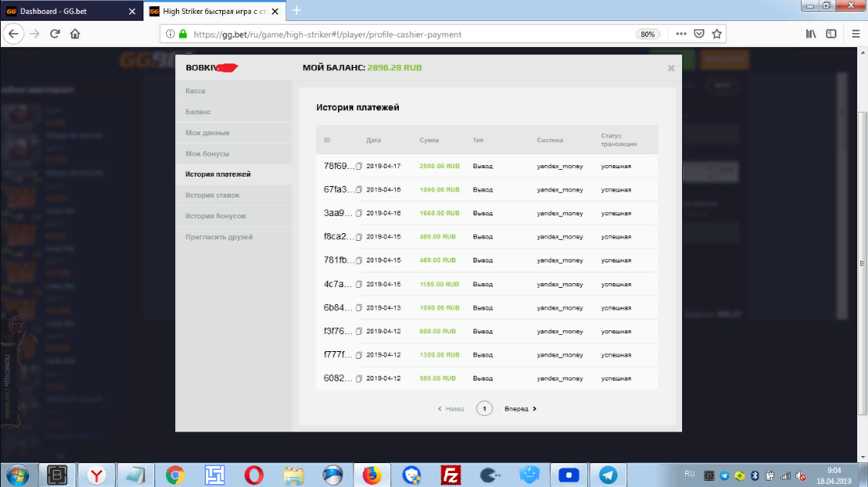
Task: Close the payment history modal dialog
Action: [x=671, y=68]
